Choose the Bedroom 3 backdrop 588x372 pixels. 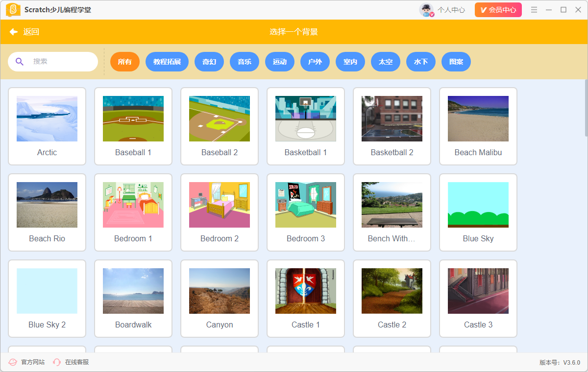pyautogui.click(x=306, y=212)
